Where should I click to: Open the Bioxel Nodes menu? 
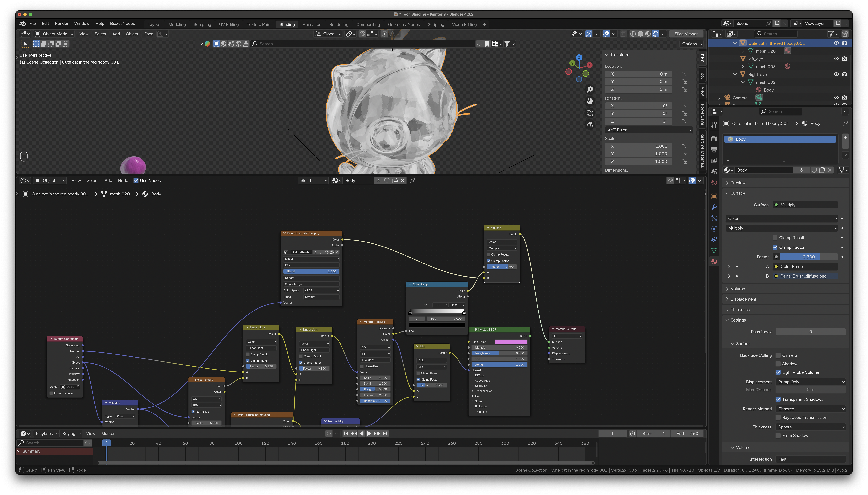pyautogui.click(x=122, y=24)
